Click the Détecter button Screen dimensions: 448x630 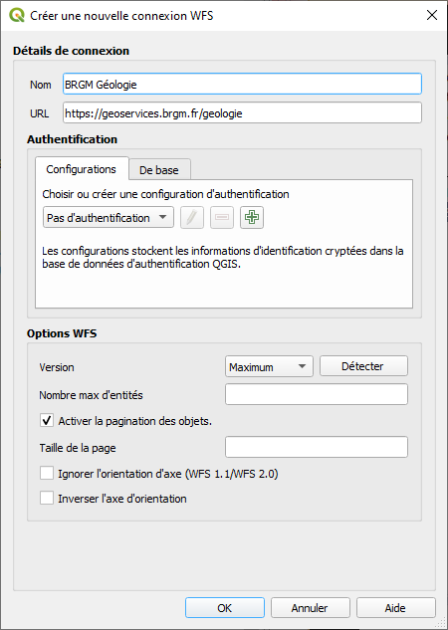(363, 366)
